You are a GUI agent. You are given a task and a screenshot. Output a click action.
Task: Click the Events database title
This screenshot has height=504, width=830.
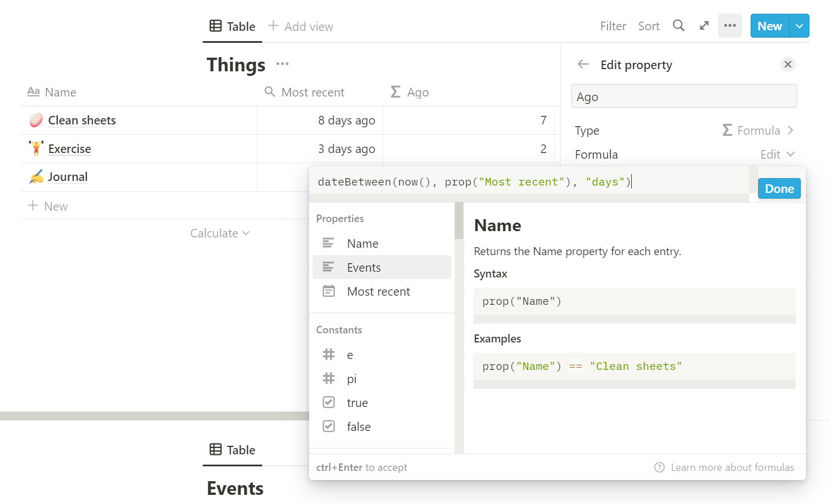[235, 489]
